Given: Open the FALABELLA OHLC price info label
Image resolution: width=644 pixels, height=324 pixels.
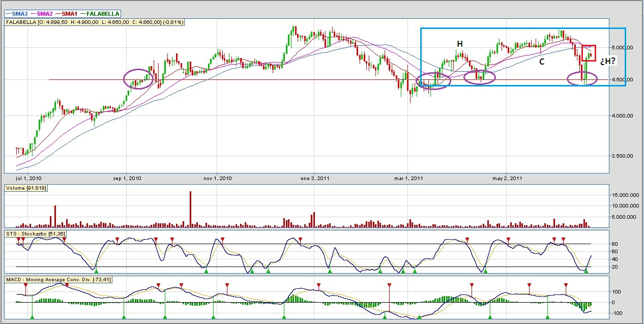Looking at the screenshot, I should 95,22.
